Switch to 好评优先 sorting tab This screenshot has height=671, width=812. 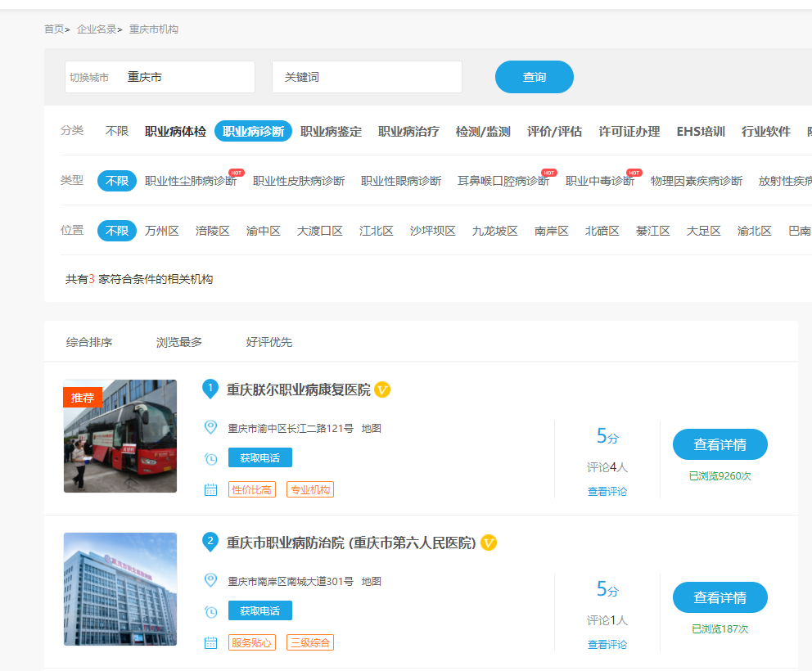point(269,342)
